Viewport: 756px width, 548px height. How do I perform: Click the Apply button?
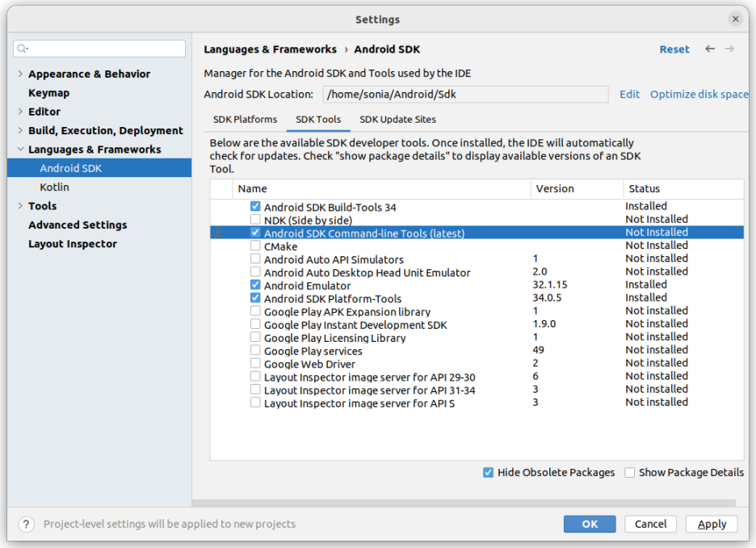click(712, 524)
